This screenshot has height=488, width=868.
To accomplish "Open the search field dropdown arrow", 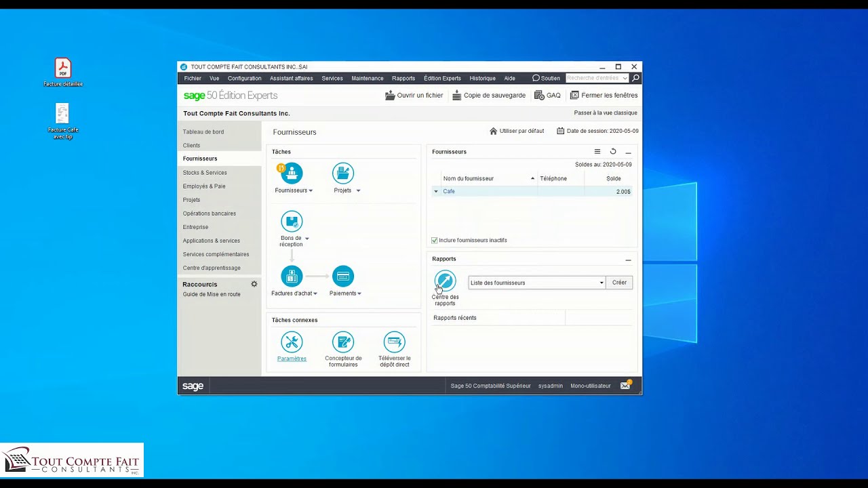I will click(x=625, y=78).
